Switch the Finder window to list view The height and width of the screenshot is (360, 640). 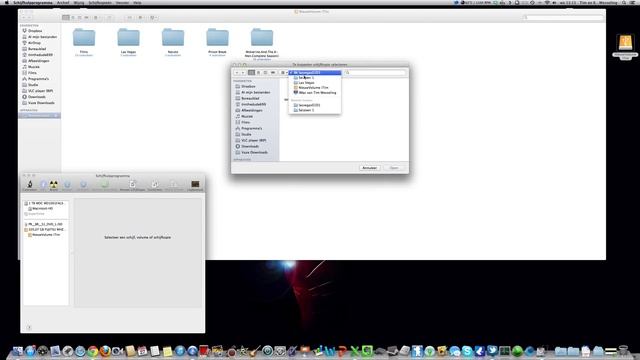[73, 18]
